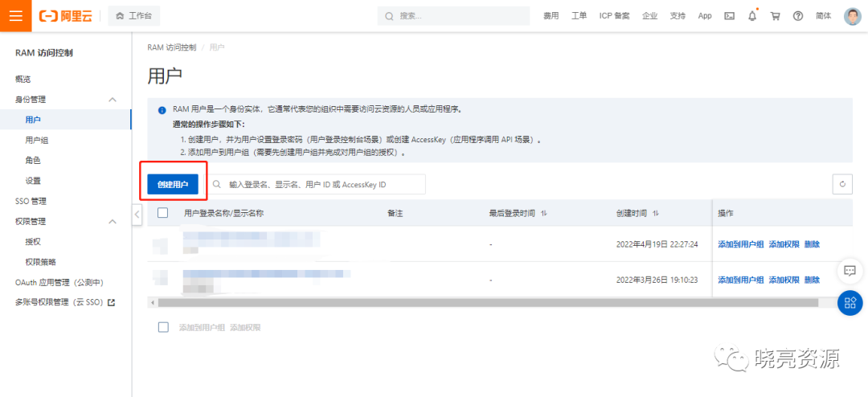Click 添加权限 for April 19 user
Image resolution: width=868 pixels, height=397 pixels.
[784, 244]
